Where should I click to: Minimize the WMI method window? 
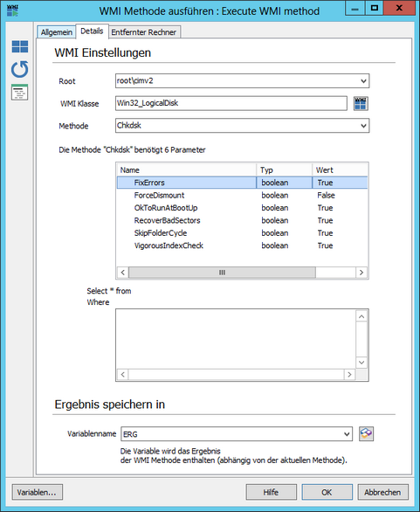pos(355,9)
